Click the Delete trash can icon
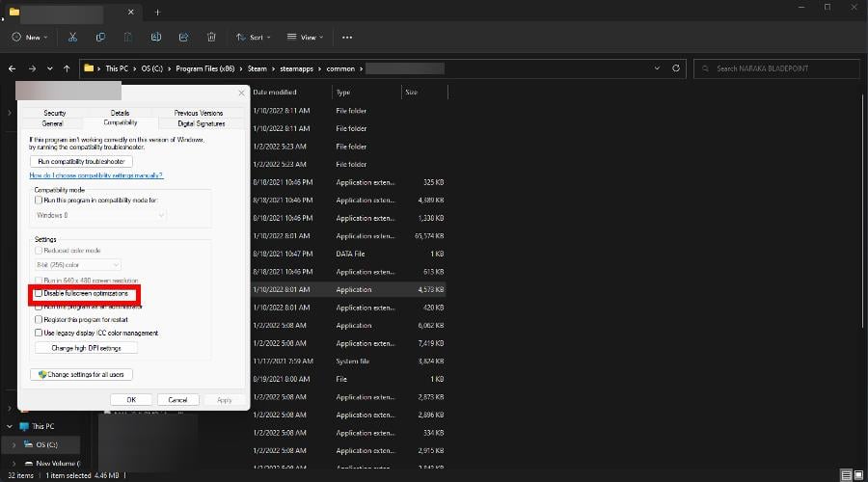The image size is (868, 482). [211, 37]
